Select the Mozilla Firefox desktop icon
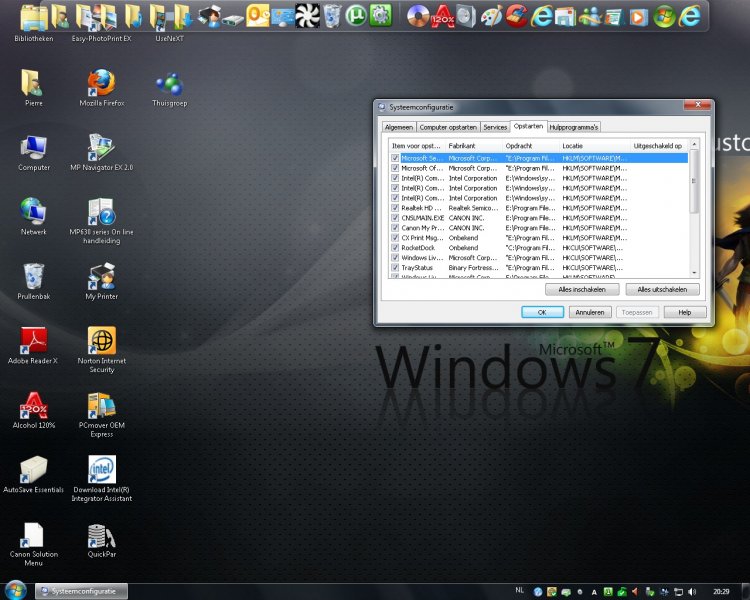 pos(101,88)
